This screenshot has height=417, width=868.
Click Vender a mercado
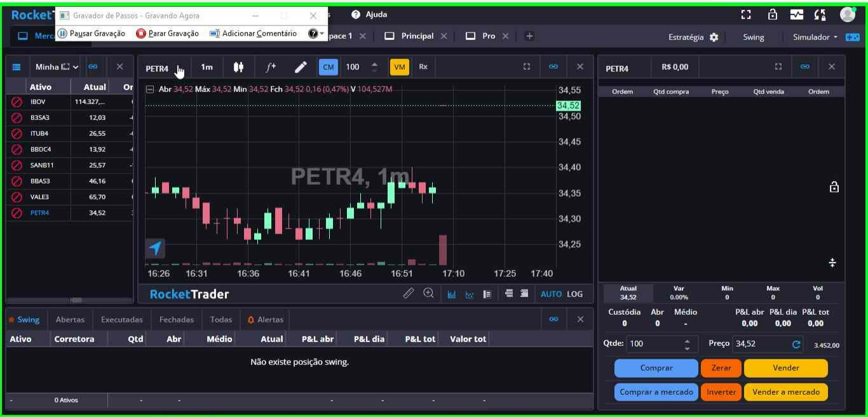pos(786,392)
